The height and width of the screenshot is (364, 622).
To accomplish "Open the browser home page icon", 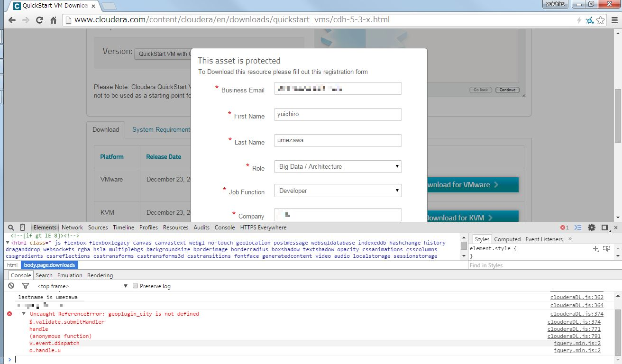I will click(53, 20).
